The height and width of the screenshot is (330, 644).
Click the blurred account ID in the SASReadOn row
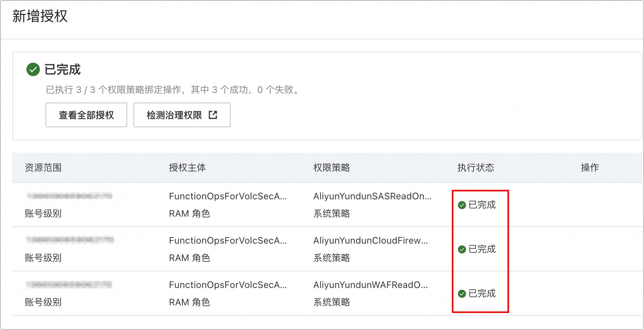coord(69,196)
